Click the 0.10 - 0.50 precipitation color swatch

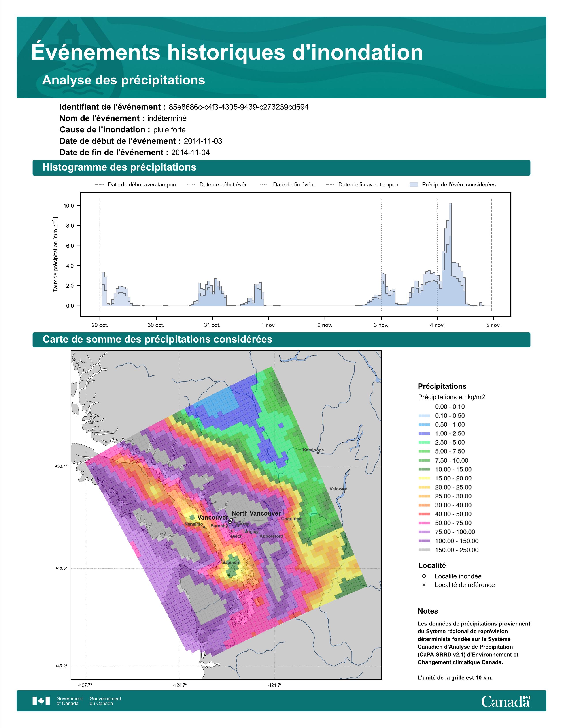point(424,416)
